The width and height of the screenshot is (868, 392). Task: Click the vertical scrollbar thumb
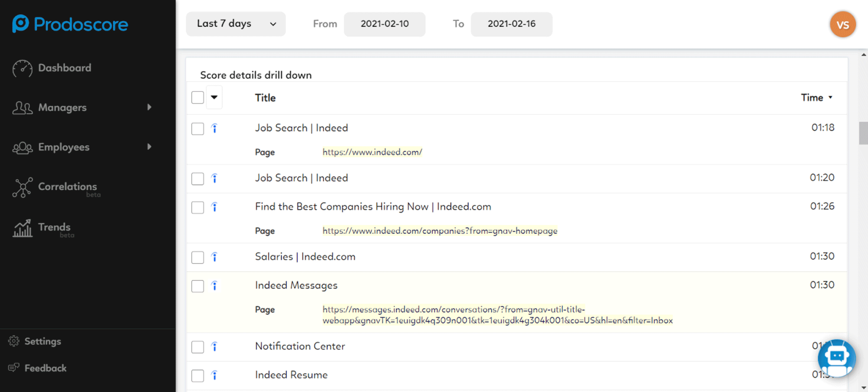pyautogui.click(x=863, y=133)
